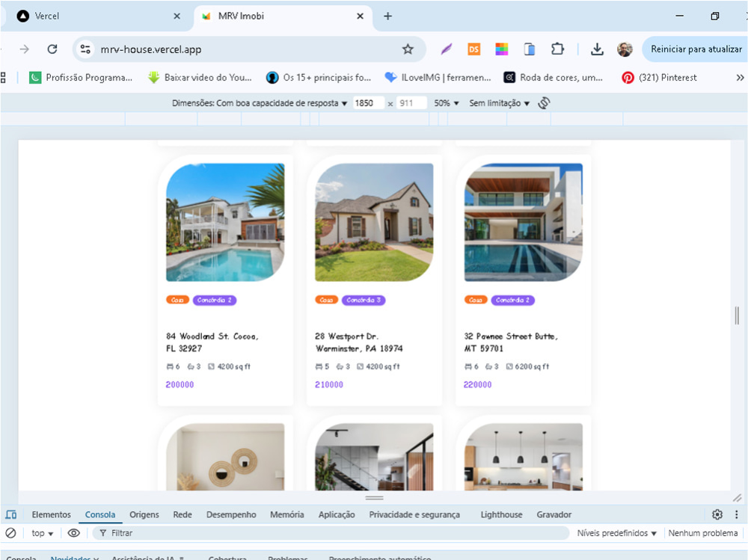Viewport: 748px width, 560px height.
Task: Reload the page with the refresh icon
Action: (x=52, y=49)
